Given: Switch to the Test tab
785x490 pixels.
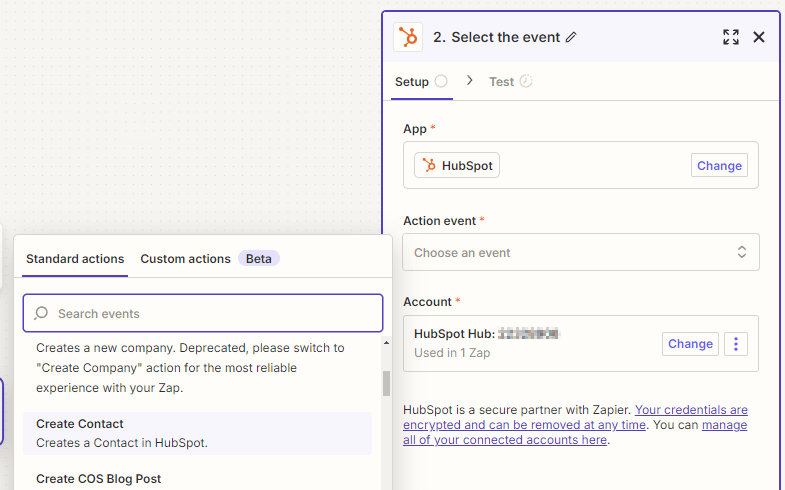Looking at the screenshot, I should pos(510,82).
